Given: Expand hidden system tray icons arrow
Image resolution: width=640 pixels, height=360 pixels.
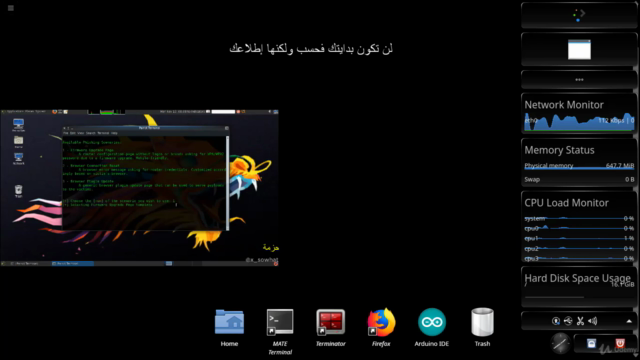Looking at the screenshot, I should 629,321.
